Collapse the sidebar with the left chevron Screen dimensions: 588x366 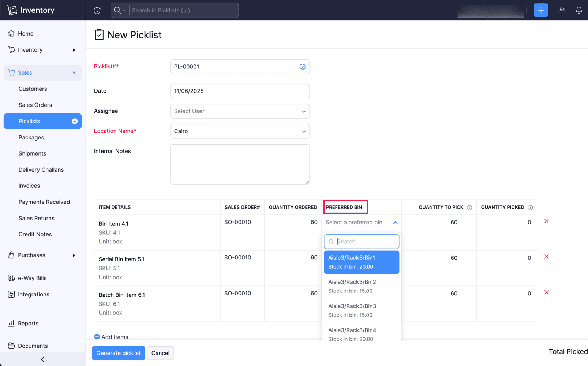pos(42,359)
